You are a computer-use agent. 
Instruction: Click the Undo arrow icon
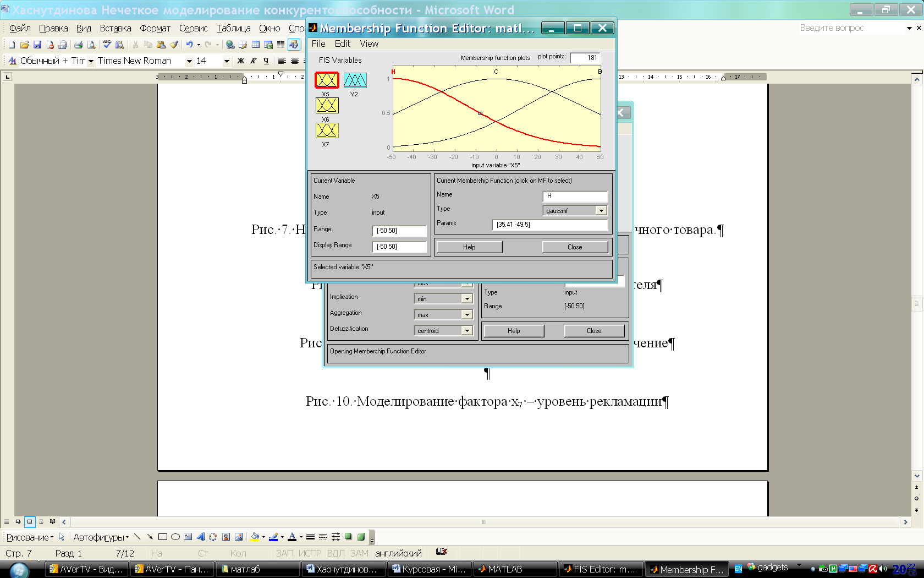[189, 45]
